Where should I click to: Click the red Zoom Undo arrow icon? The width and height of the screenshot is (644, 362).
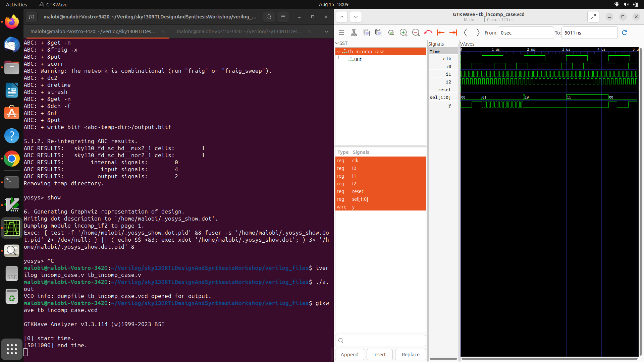428,33
